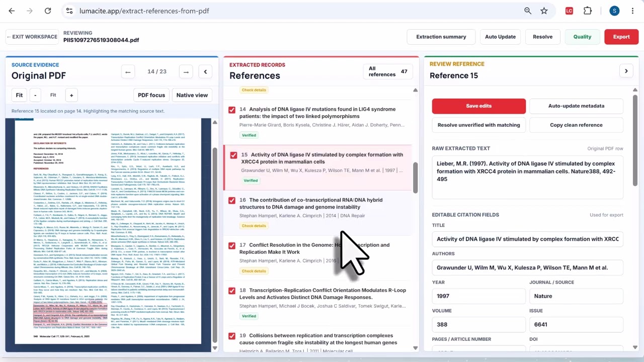Open Extraction summary

441,37
